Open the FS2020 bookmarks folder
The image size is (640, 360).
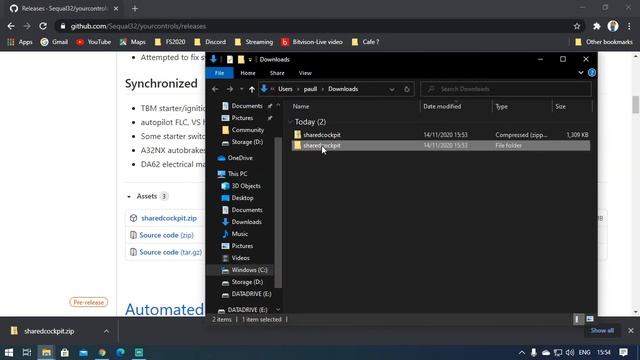coord(170,42)
